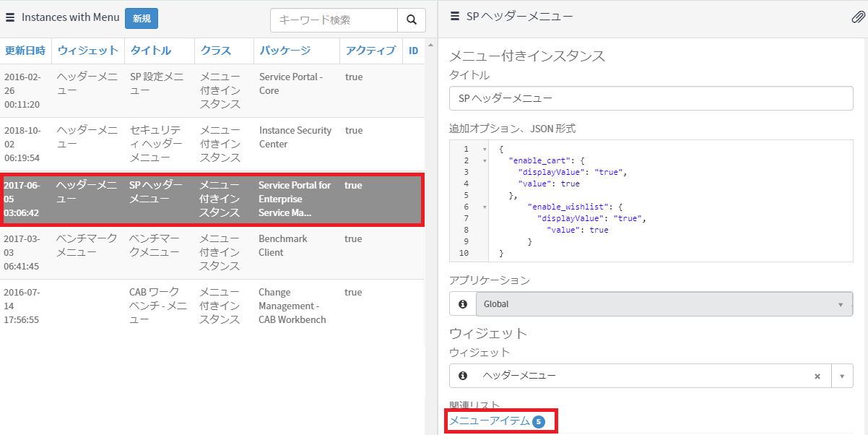The height and width of the screenshot is (435, 868).
Task: Collapse enable_wishlist fold arrow at line 6
Action: point(485,207)
